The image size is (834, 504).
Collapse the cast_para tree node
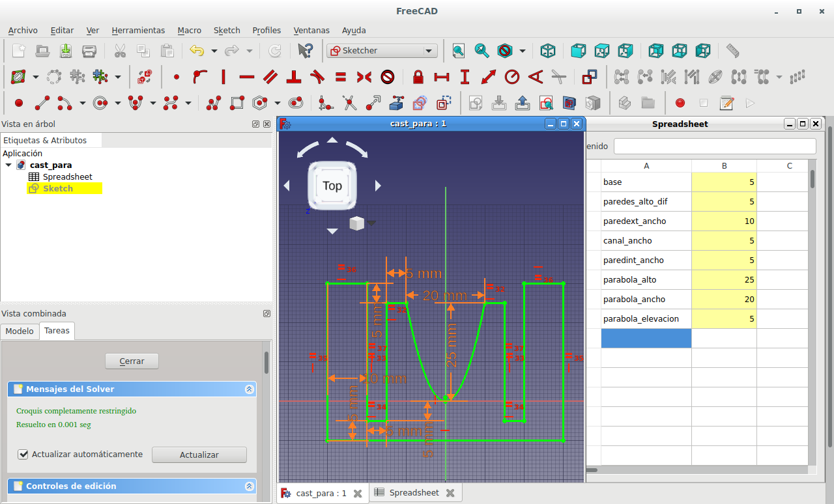[x=8, y=165]
